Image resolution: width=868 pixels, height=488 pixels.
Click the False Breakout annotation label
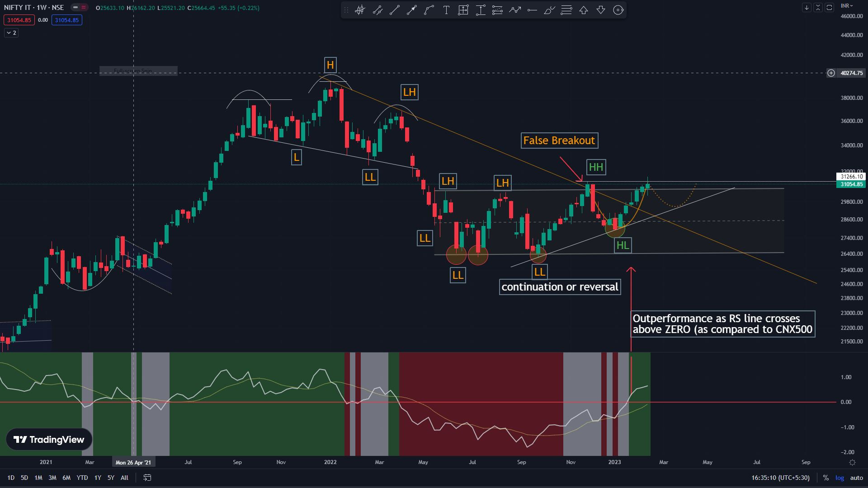pyautogui.click(x=559, y=141)
